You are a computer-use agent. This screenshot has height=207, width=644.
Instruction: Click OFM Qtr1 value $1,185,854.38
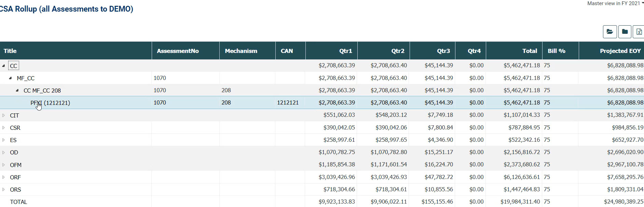337,164
